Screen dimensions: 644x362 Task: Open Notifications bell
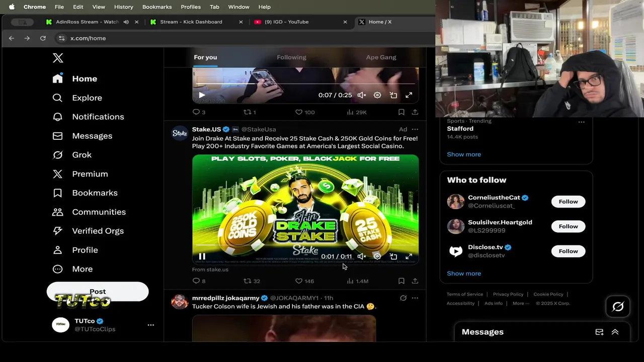[x=88, y=117]
